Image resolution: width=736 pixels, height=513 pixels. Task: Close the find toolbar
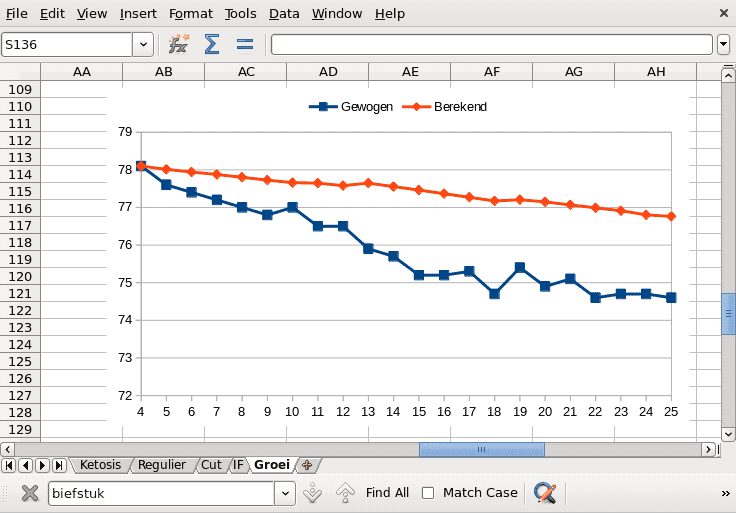(x=30, y=493)
